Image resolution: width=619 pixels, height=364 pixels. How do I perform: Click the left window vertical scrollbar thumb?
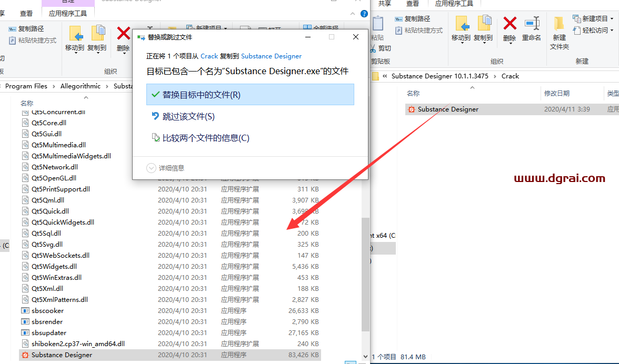click(365, 274)
